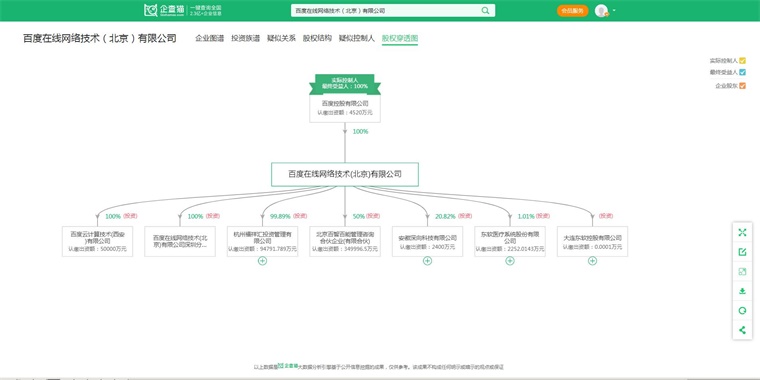Open the 百度在线网络技术(北京)有限公司深圳分... node
The image size is (760, 380).
click(180, 241)
